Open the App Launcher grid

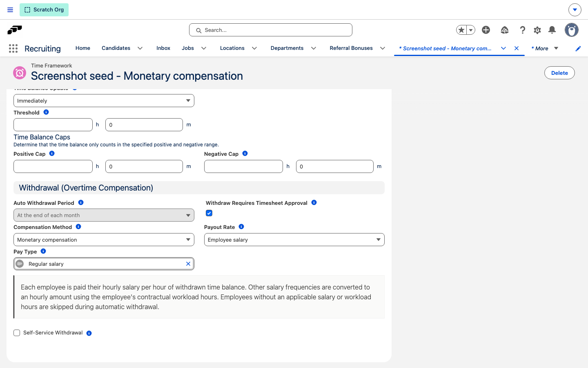pyautogui.click(x=13, y=49)
